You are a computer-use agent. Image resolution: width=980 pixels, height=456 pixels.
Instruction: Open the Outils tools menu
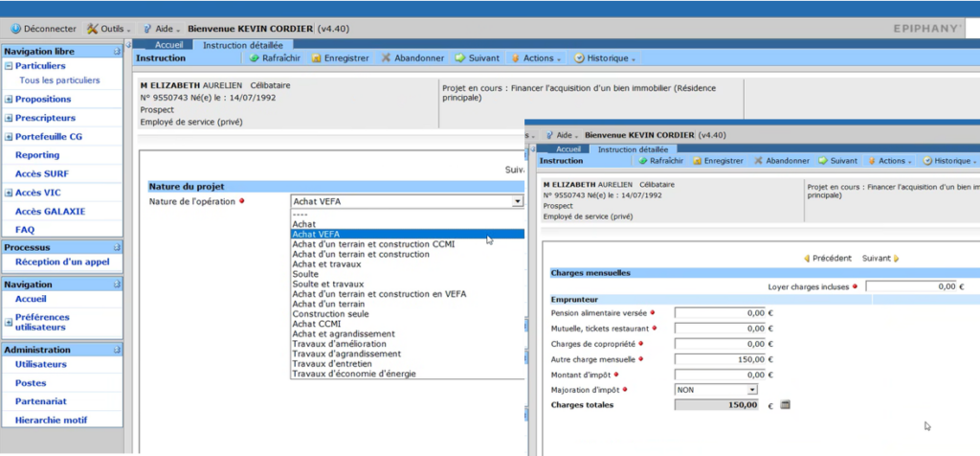click(93, 29)
